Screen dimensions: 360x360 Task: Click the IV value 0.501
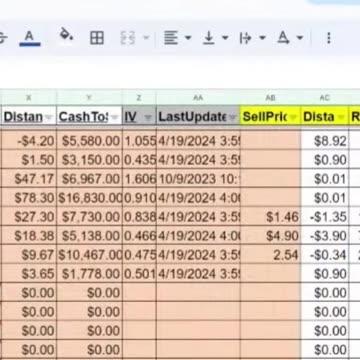point(139,274)
